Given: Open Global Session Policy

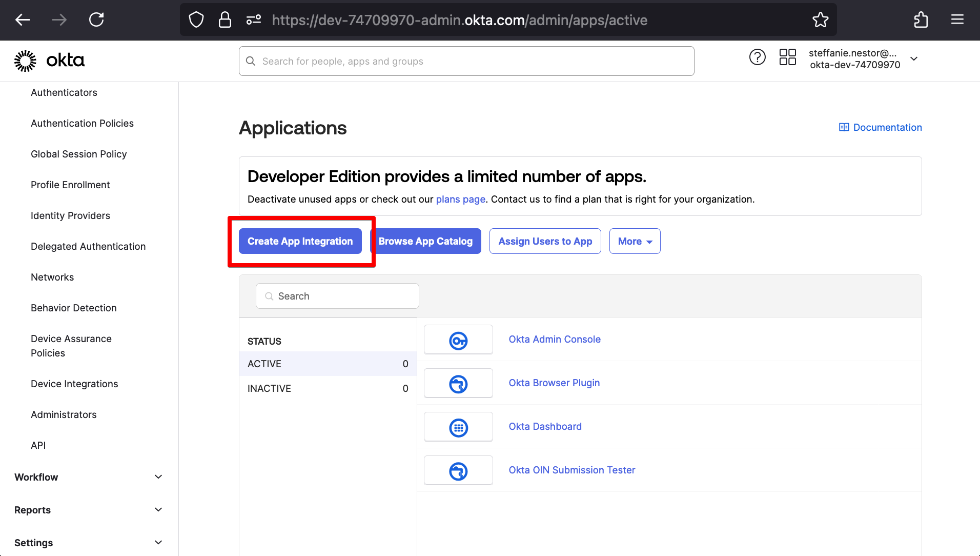Looking at the screenshot, I should pyautogui.click(x=78, y=154).
